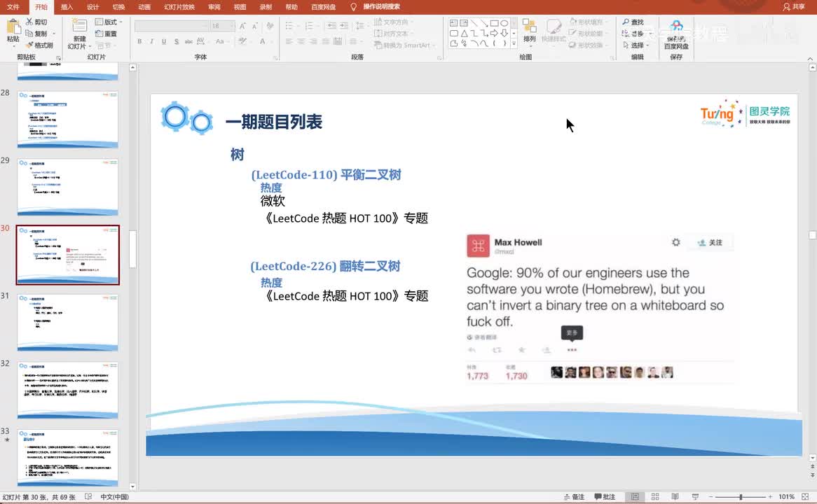Click the Comments (批注) status icon
This screenshot has width=817, height=504.
pyautogui.click(x=598, y=497)
